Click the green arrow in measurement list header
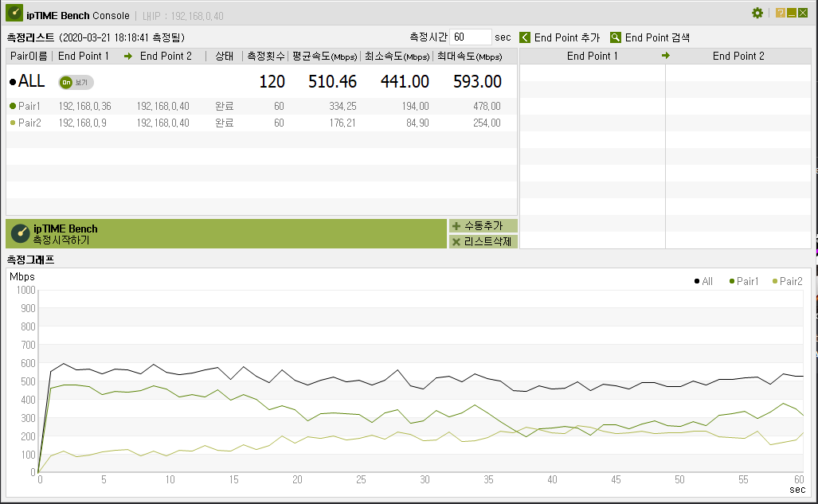Image resolution: width=818 pixels, height=504 pixels. pyautogui.click(x=127, y=56)
